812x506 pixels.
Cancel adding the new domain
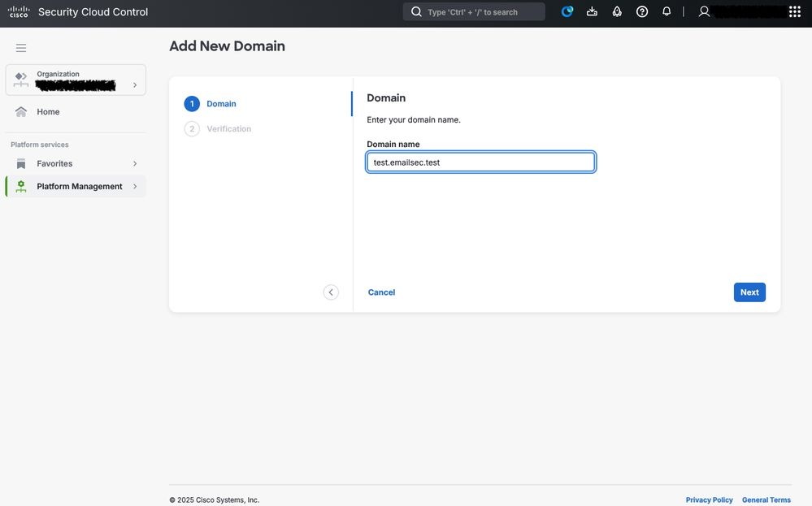[381, 292]
